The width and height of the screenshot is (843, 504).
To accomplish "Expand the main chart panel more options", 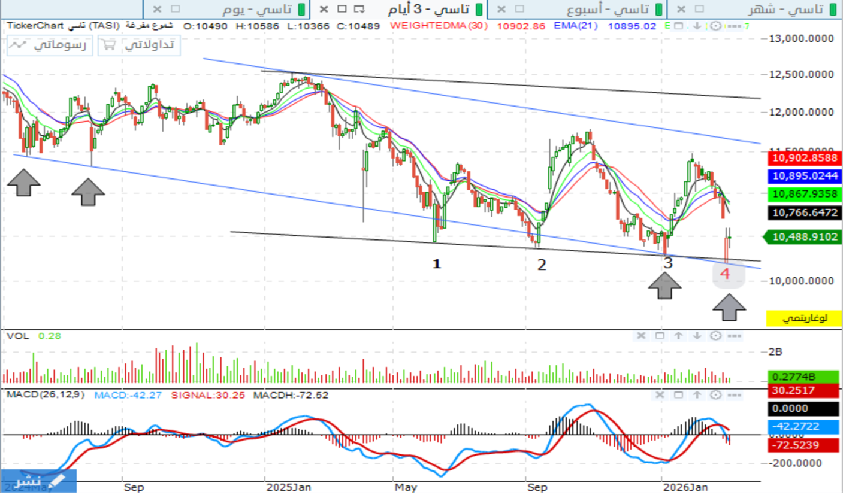I will pyautogui.click(x=735, y=26).
